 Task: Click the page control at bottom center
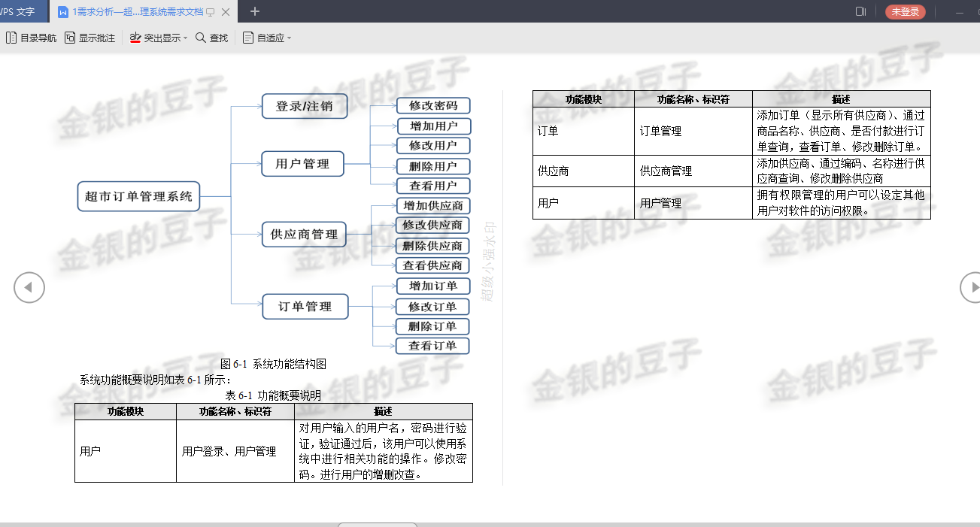pos(378,525)
